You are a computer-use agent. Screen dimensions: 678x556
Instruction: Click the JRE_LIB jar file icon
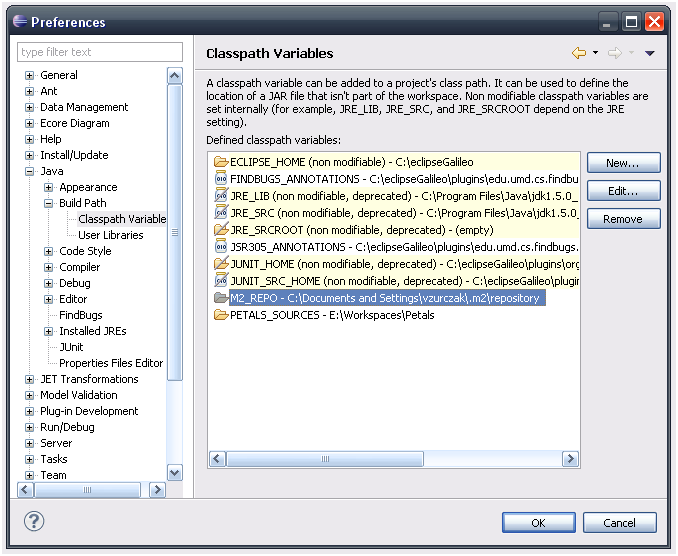(221, 195)
